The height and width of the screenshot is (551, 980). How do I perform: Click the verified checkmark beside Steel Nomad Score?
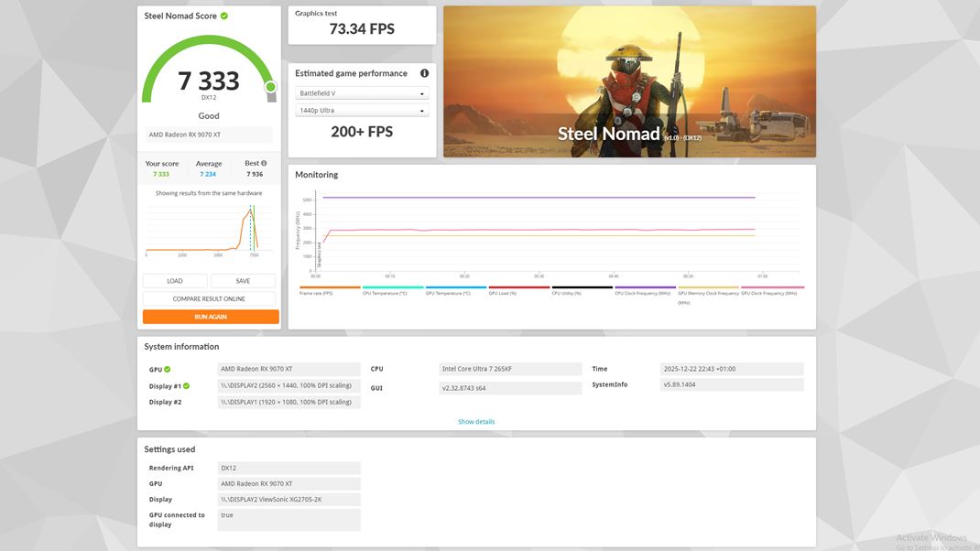pyautogui.click(x=223, y=16)
